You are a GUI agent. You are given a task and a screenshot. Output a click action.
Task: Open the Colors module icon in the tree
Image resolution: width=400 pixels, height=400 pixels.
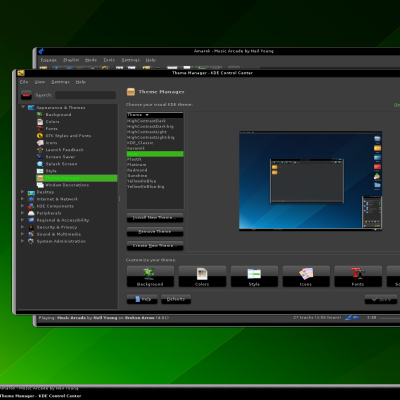coord(40,122)
